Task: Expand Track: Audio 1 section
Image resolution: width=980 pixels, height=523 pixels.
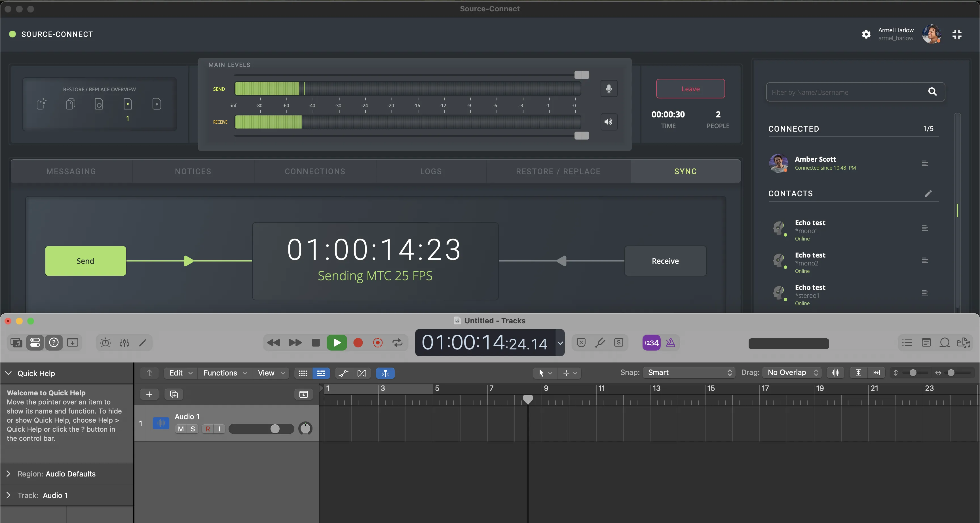Action: tap(9, 495)
